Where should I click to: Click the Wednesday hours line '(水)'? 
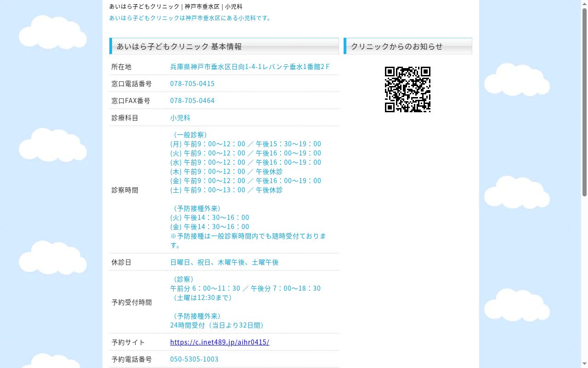(x=246, y=162)
